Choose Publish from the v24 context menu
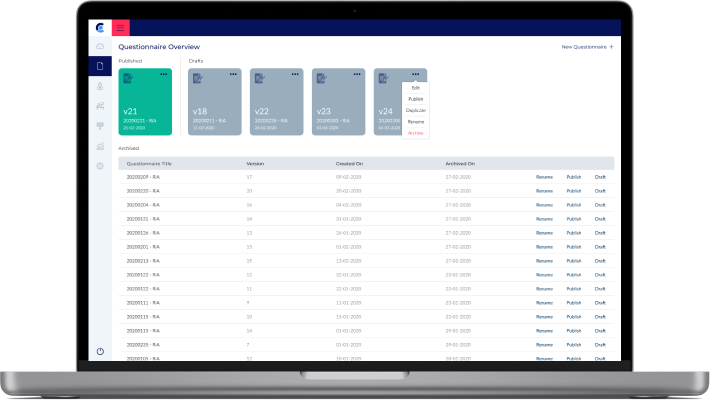 [x=416, y=99]
